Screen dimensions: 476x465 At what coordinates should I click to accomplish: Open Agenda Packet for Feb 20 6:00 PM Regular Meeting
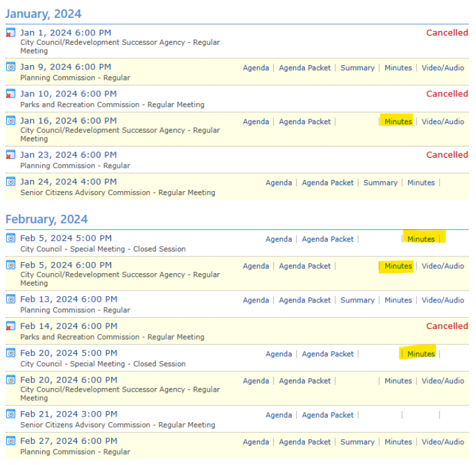coord(305,381)
